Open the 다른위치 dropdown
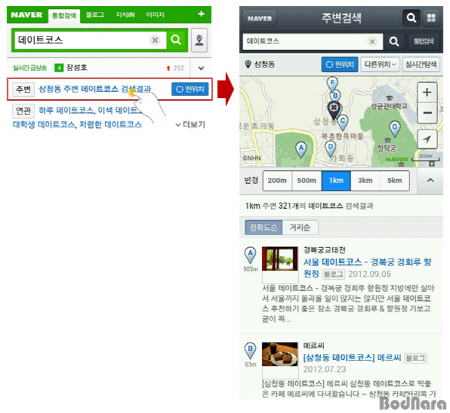The width and height of the screenshot is (450, 413). [380, 64]
